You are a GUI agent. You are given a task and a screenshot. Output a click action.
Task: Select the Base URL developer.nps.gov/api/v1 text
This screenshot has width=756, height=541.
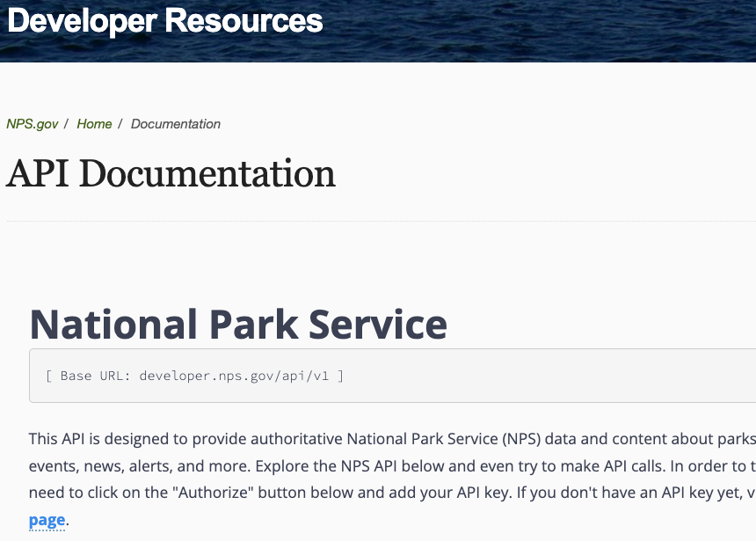195,376
